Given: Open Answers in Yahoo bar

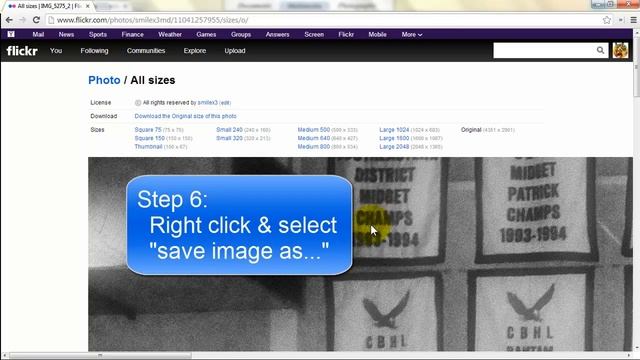Looking at the screenshot, I should pos(277,34).
